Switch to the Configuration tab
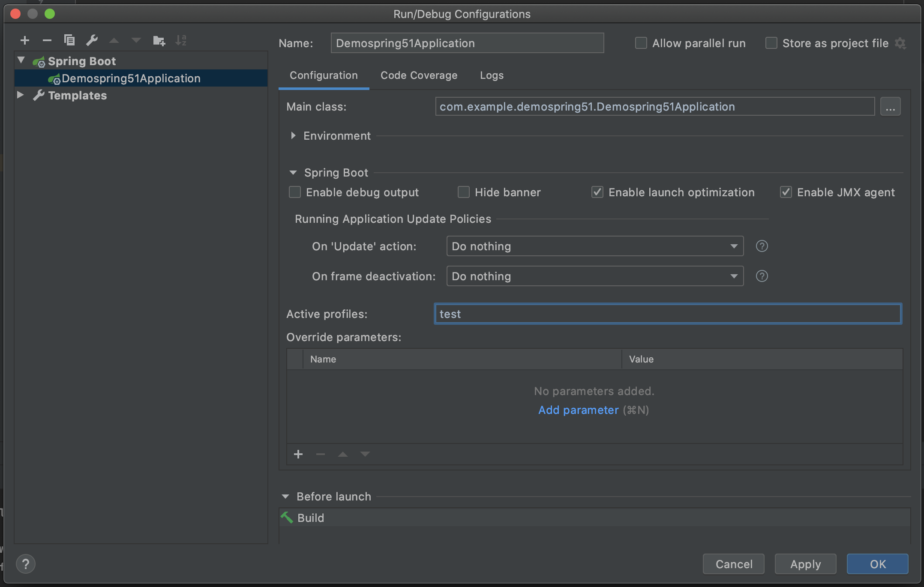Image resolution: width=924 pixels, height=587 pixels. 324,75
